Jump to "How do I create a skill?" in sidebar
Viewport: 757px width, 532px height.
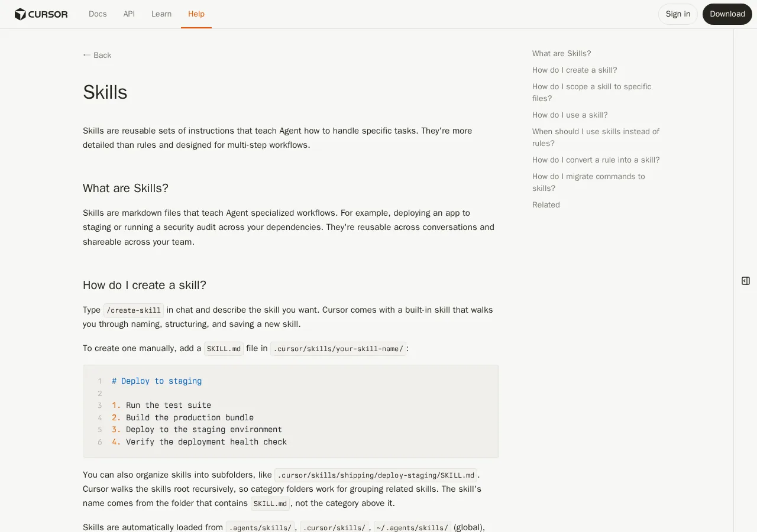coord(574,70)
